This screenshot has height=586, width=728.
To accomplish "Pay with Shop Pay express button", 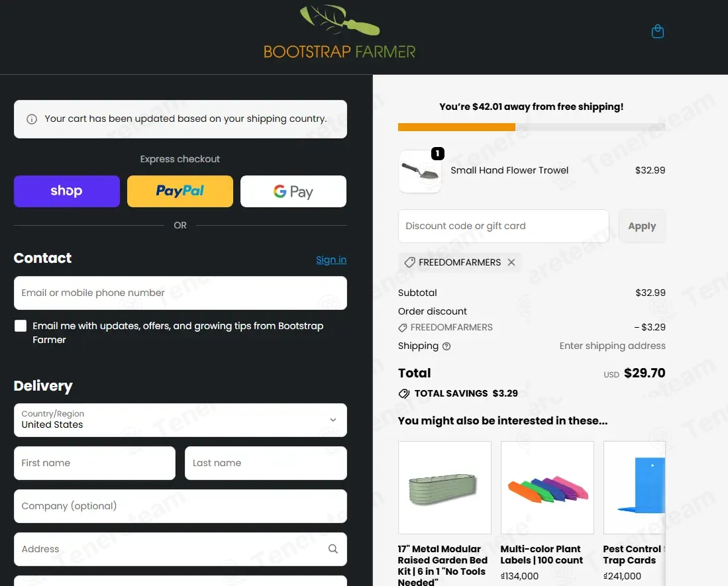I will pyautogui.click(x=67, y=191).
